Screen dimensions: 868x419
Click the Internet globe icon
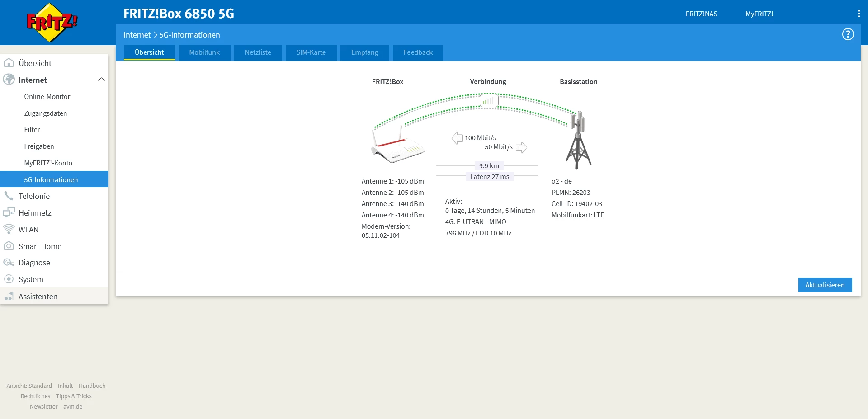9,80
